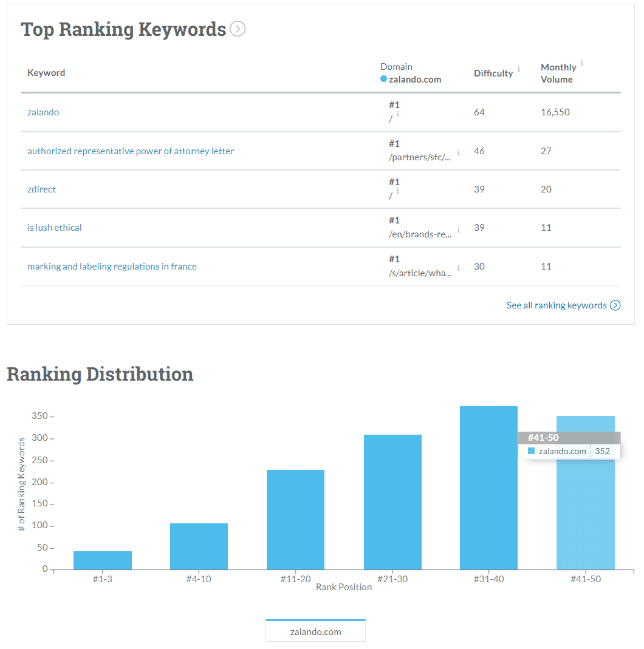Click the Keyword column header
The height and width of the screenshot is (649, 644).
tap(46, 73)
